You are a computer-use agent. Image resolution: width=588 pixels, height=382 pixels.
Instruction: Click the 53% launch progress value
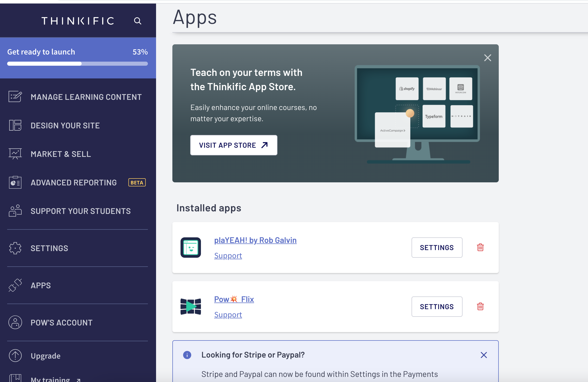click(140, 52)
